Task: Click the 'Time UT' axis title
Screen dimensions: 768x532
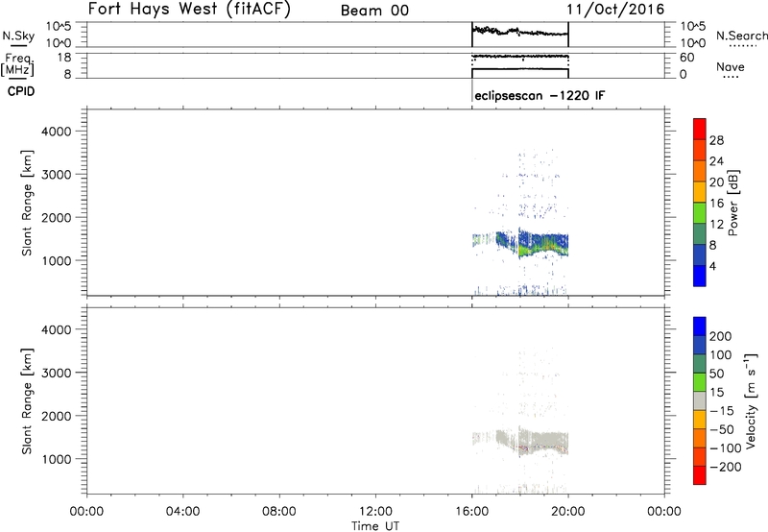Action: pos(375,526)
